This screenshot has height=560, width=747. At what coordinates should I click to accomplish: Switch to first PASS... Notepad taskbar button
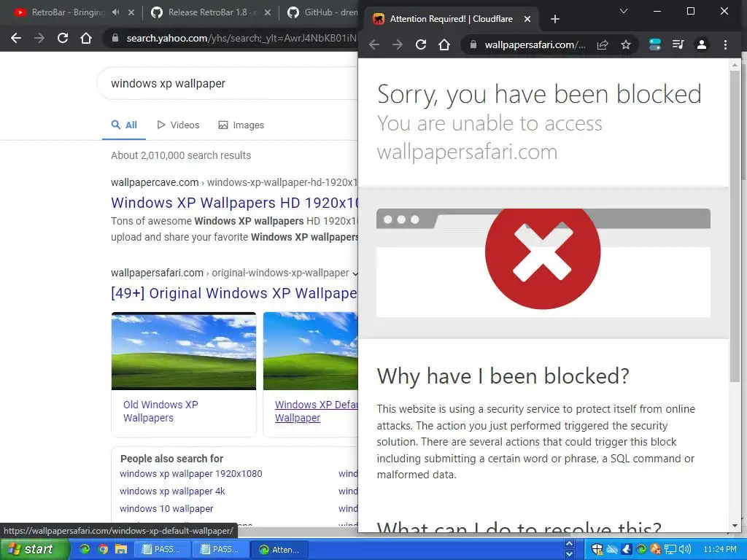pos(162,549)
